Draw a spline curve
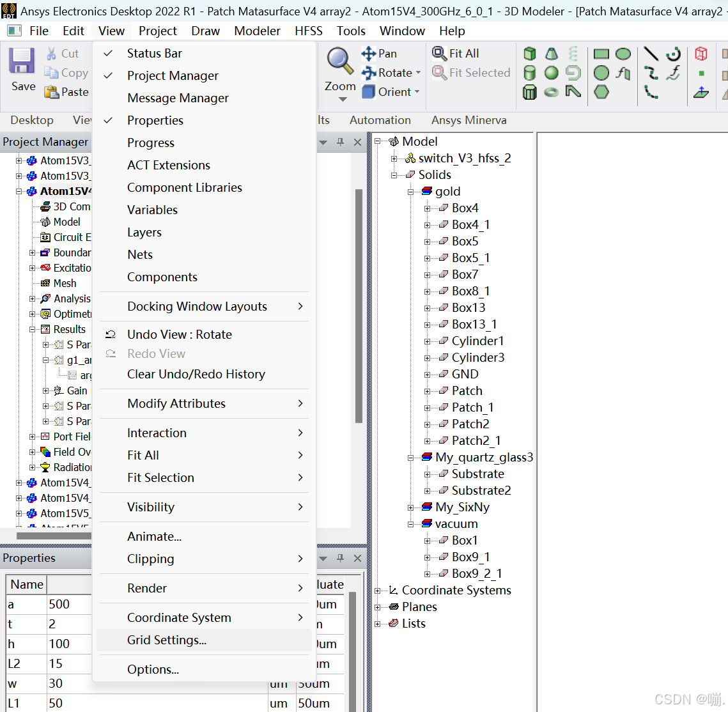This screenshot has width=728, height=712. coord(651,73)
